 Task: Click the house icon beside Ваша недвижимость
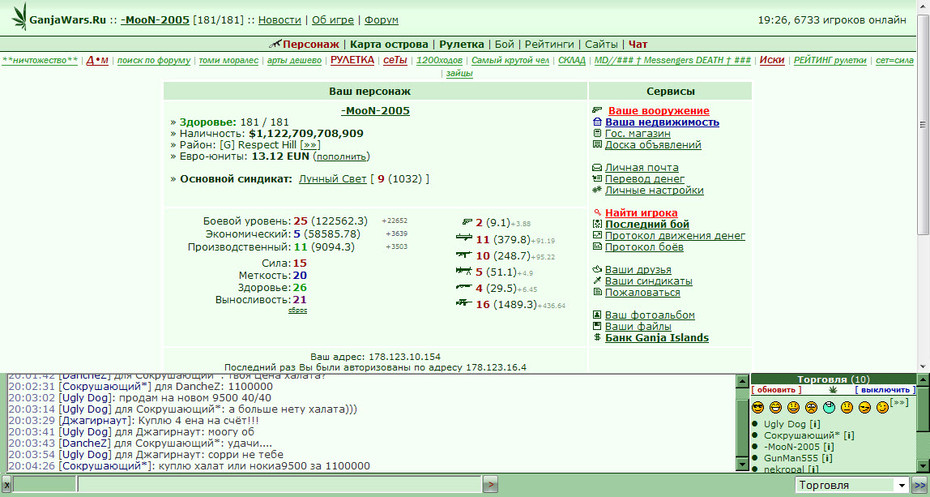[597, 122]
